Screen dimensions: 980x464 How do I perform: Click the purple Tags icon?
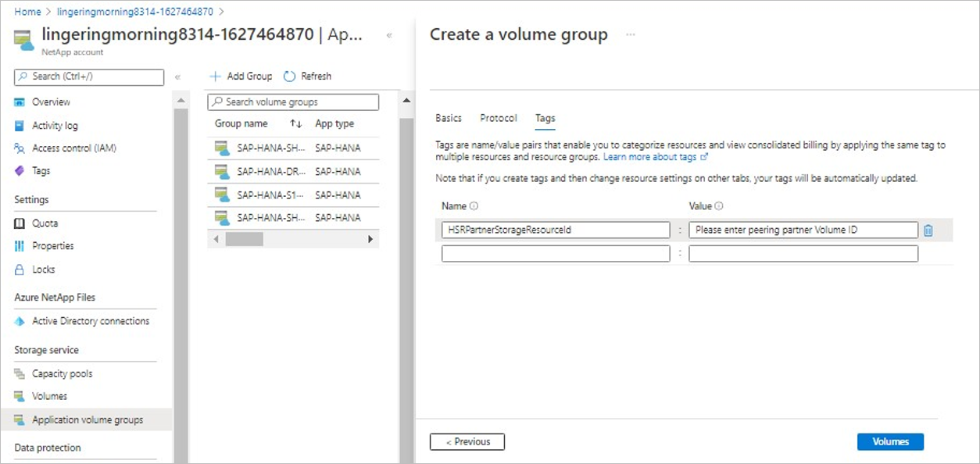20,171
